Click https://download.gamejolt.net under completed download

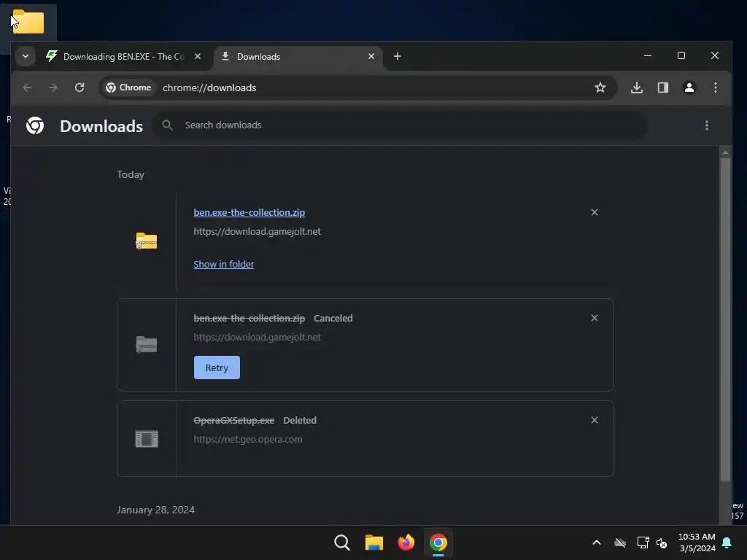[257, 231]
